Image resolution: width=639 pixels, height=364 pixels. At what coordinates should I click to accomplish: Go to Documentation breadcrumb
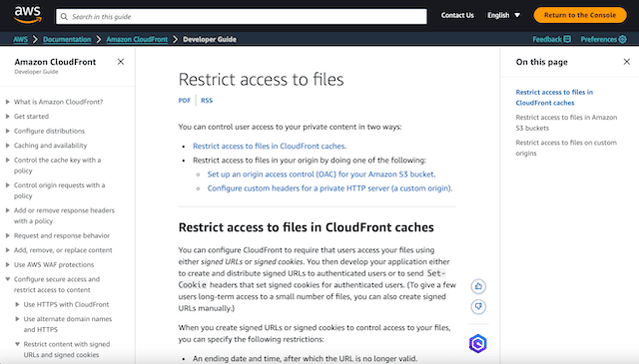(x=67, y=39)
